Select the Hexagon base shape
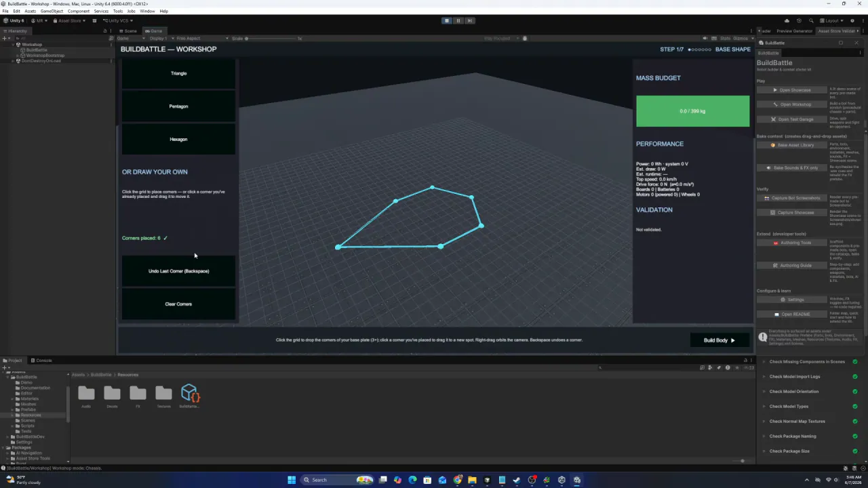The width and height of the screenshot is (868, 488). [x=178, y=139]
